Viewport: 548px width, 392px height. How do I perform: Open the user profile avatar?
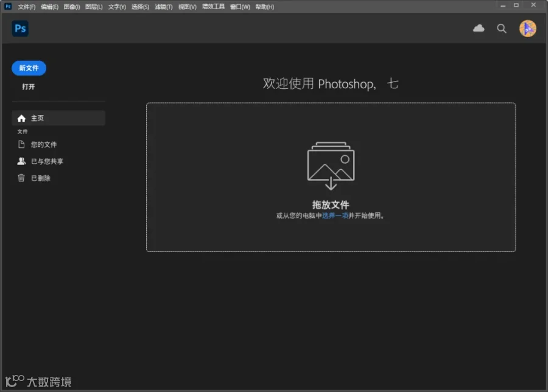pyautogui.click(x=527, y=29)
